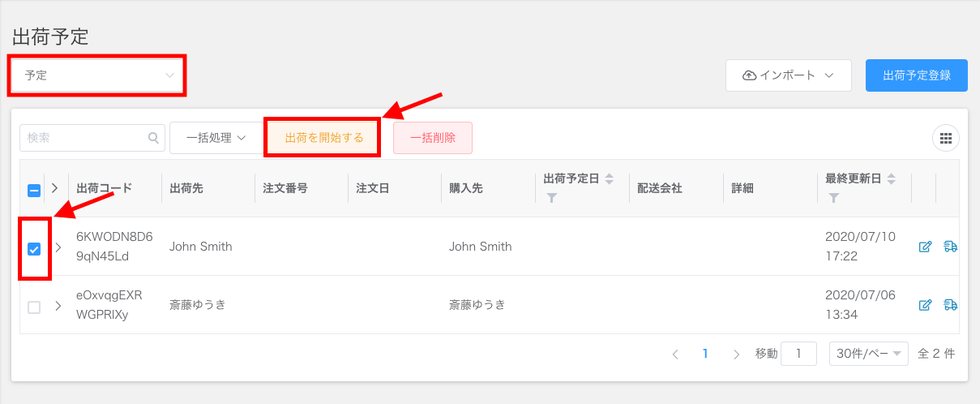The width and height of the screenshot is (980, 404).
Task: Open the 予定 status dropdown
Action: point(98,75)
